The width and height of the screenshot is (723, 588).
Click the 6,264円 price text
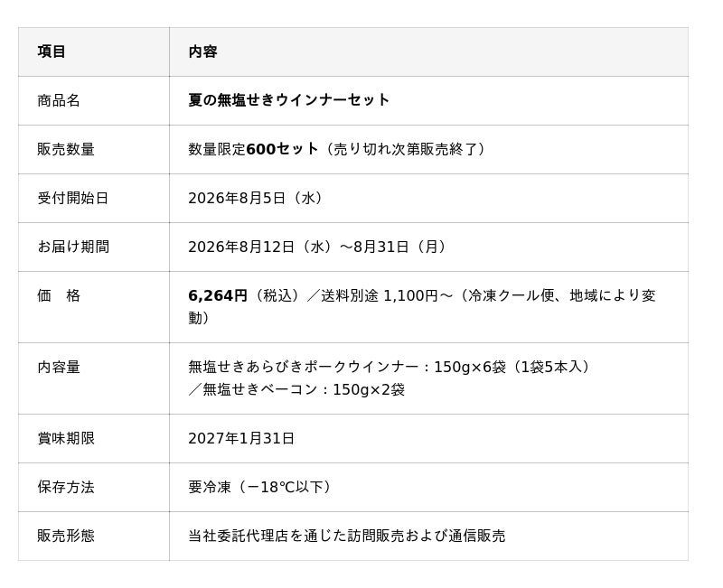point(218,296)
